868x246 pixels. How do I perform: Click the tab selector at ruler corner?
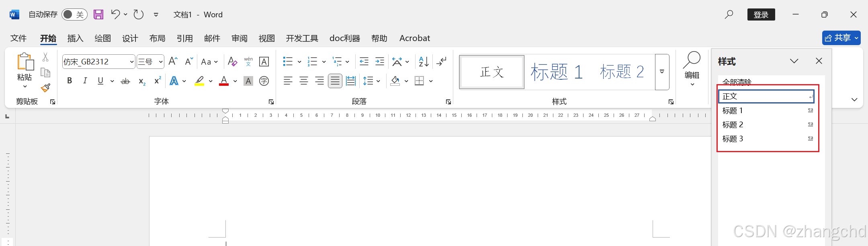point(7,116)
